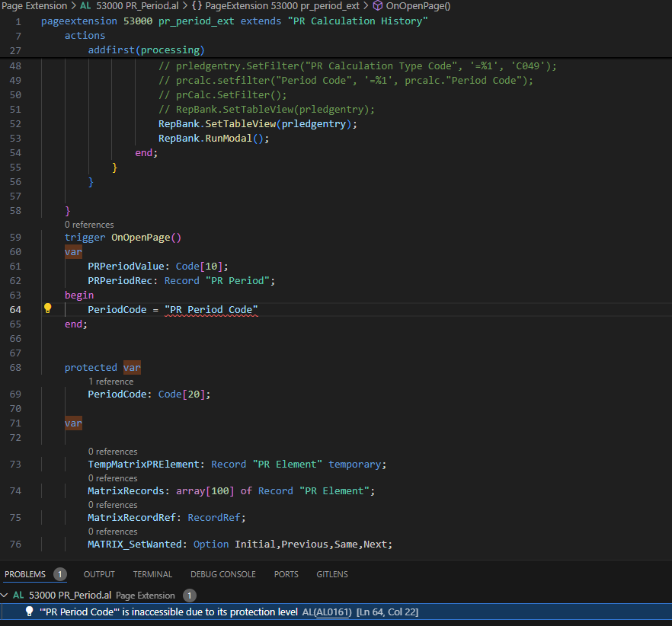The width and height of the screenshot is (672, 626).
Task: Collapse the 53000 PR_Period.al problems group
Action: pyautogui.click(x=5, y=595)
